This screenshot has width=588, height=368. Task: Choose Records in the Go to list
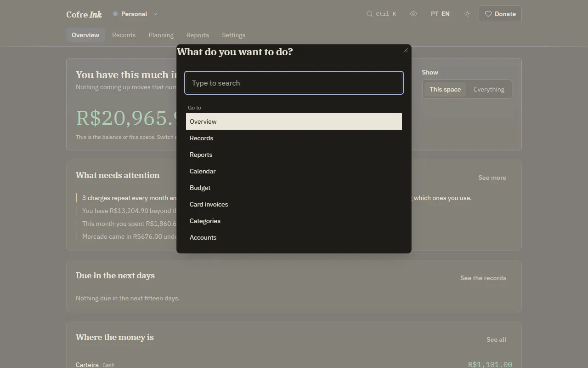click(294, 138)
